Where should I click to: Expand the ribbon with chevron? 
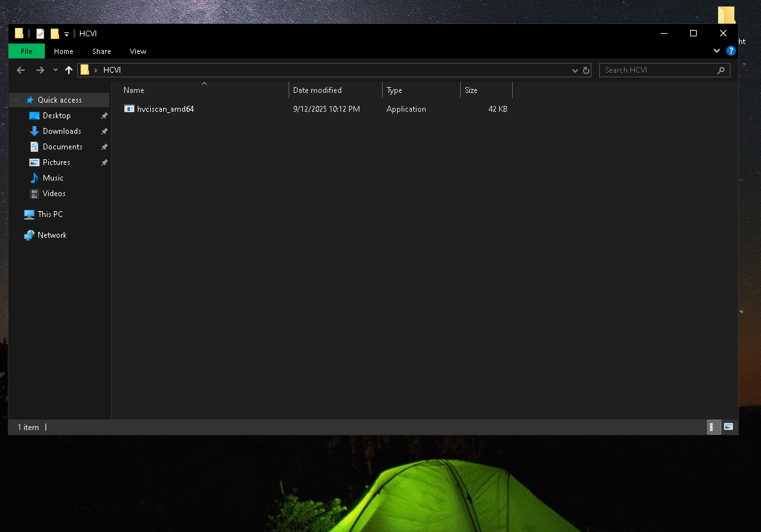point(717,51)
